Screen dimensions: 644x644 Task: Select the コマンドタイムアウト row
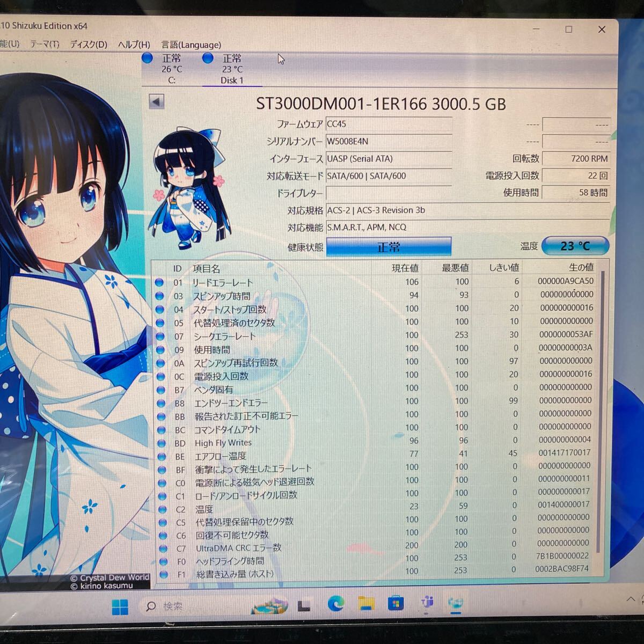[x=375, y=429]
